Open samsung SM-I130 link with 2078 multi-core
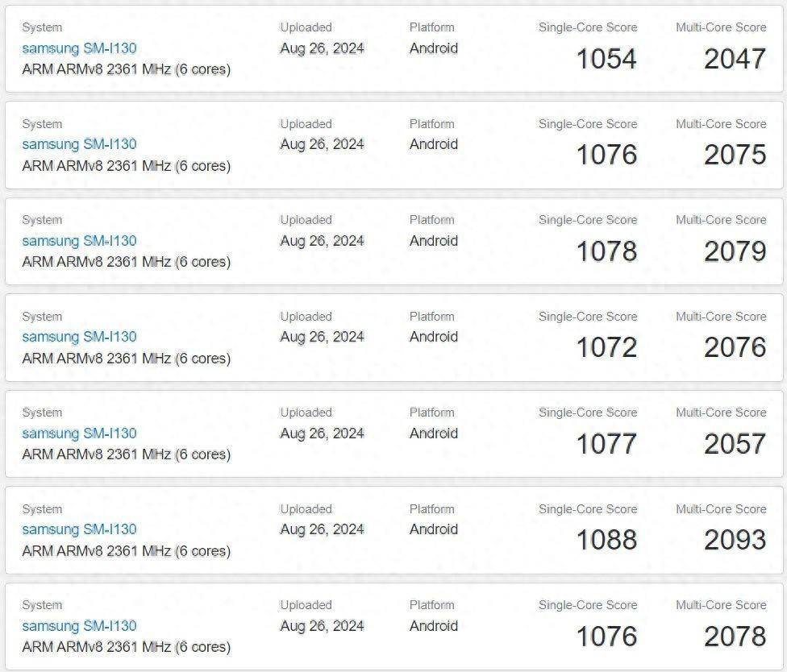The height and width of the screenshot is (672, 787). [79, 626]
